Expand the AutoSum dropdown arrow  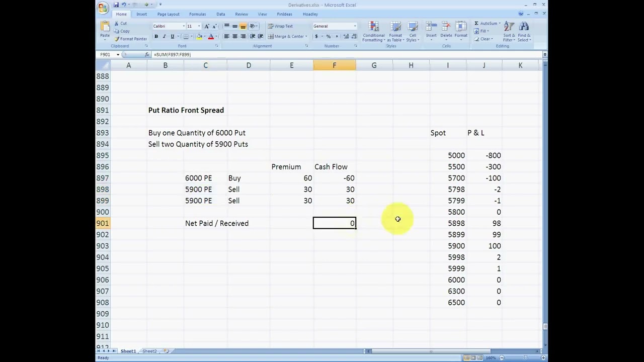pos(499,24)
